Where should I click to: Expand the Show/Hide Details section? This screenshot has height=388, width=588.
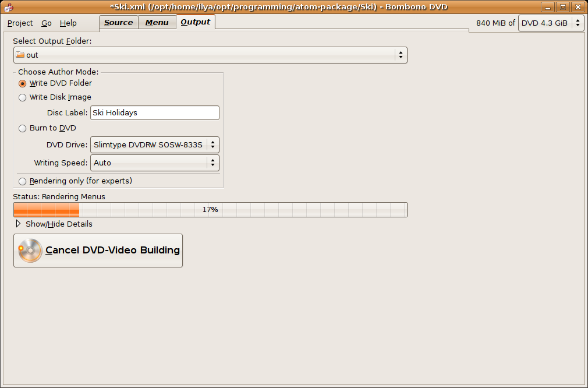[18, 224]
